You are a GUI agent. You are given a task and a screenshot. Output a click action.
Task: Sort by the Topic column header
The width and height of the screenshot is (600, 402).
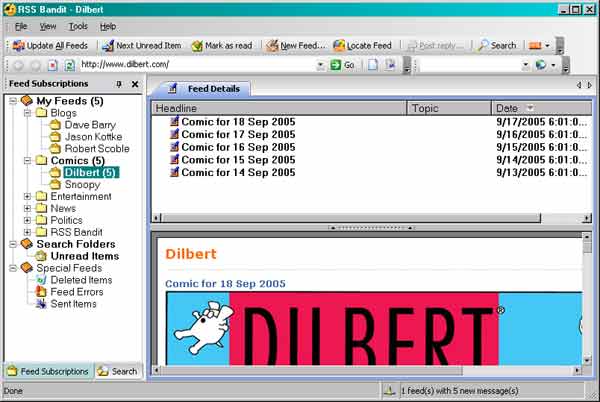(x=449, y=108)
